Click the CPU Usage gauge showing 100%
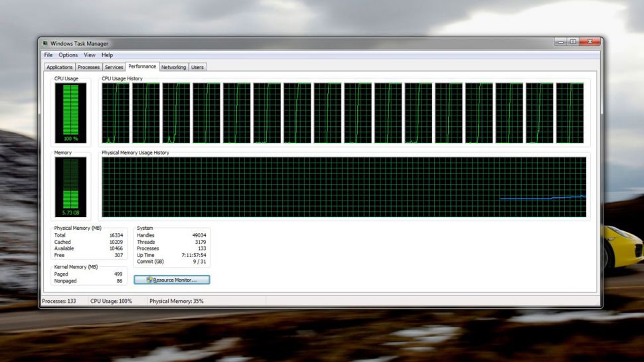 pos(70,113)
